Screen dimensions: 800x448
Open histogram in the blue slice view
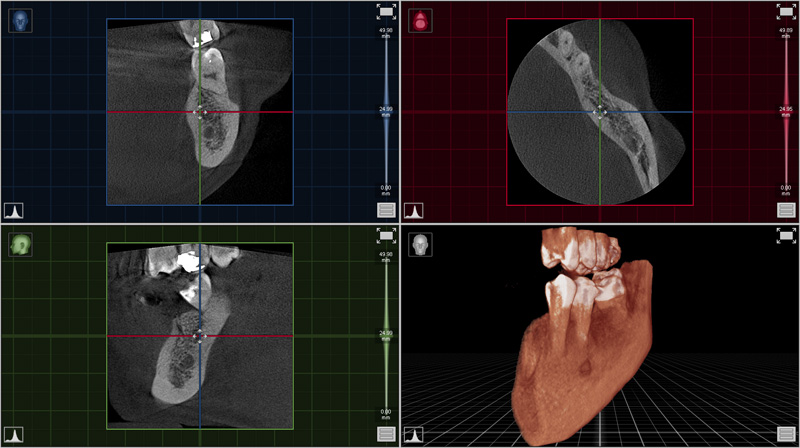15,210
